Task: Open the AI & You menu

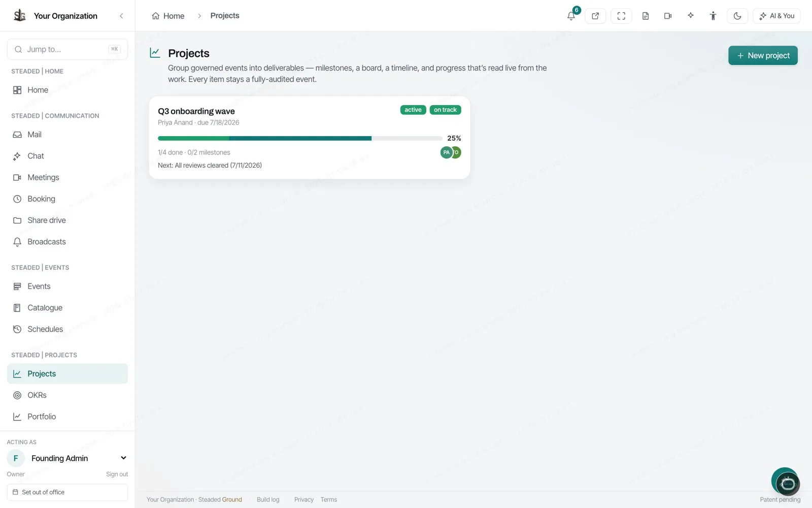Action: pyautogui.click(x=776, y=16)
